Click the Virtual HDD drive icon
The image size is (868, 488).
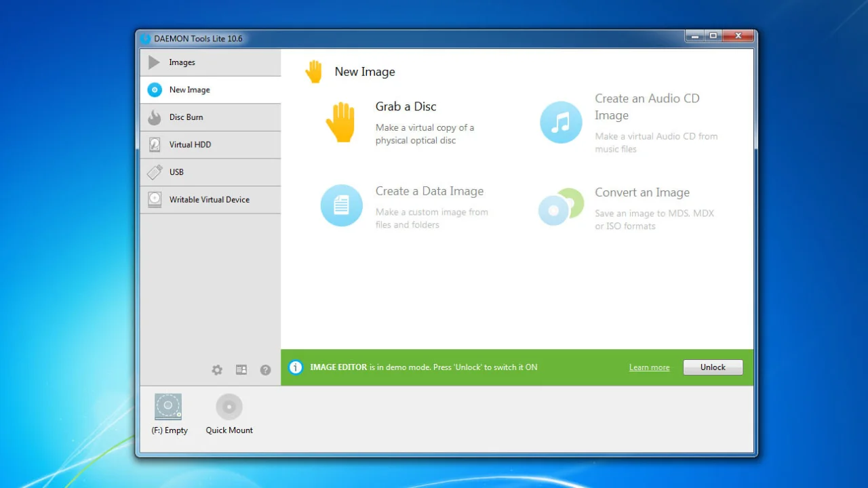[x=155, y=144]
